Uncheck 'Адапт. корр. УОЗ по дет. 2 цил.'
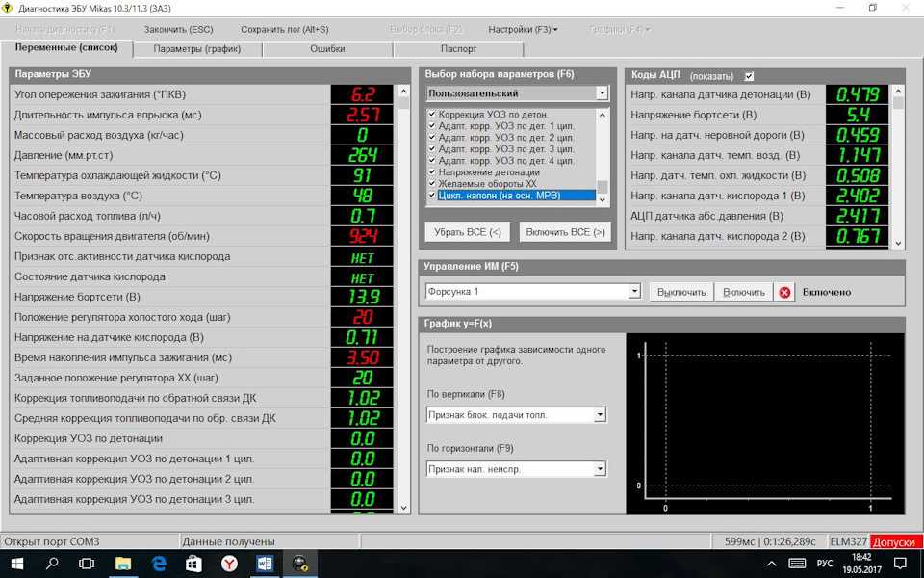924x578 pixels. 432,138
